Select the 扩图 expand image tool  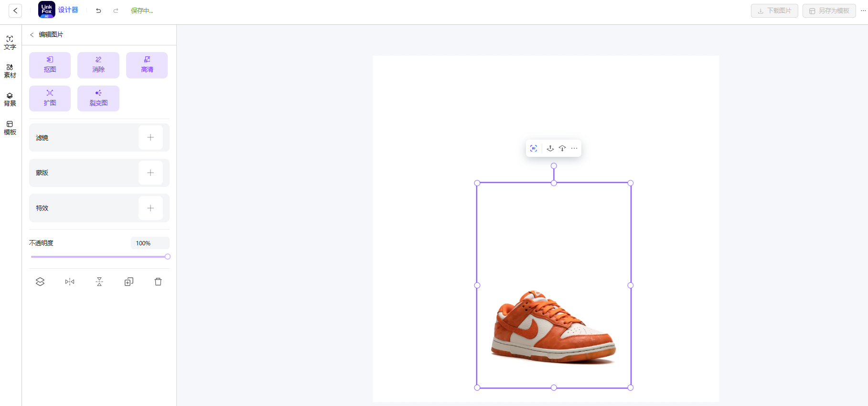(50, 99)
